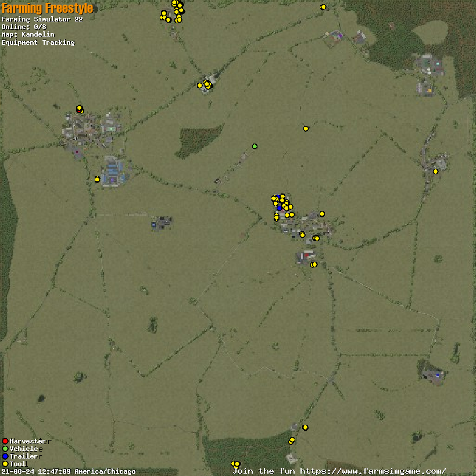Click the green vehicle marker on the map
This screenshot has width=476, height=476.
click(255, 146)
